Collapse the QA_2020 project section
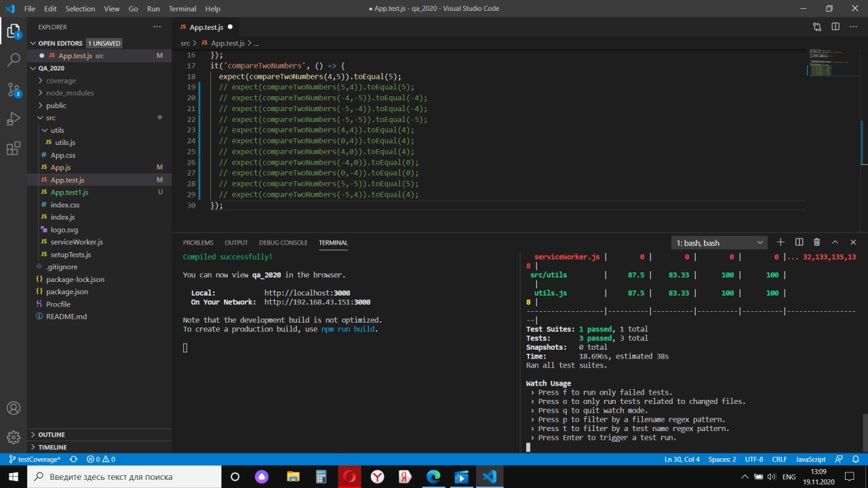The image size is (868, 488). point(99,68)
